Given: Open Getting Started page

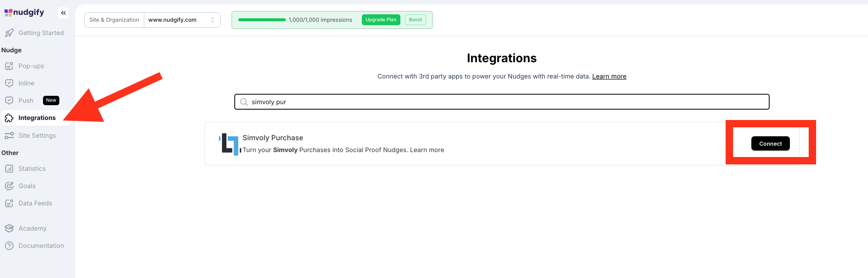Looking at the screenshot, I should click(41, 33).
